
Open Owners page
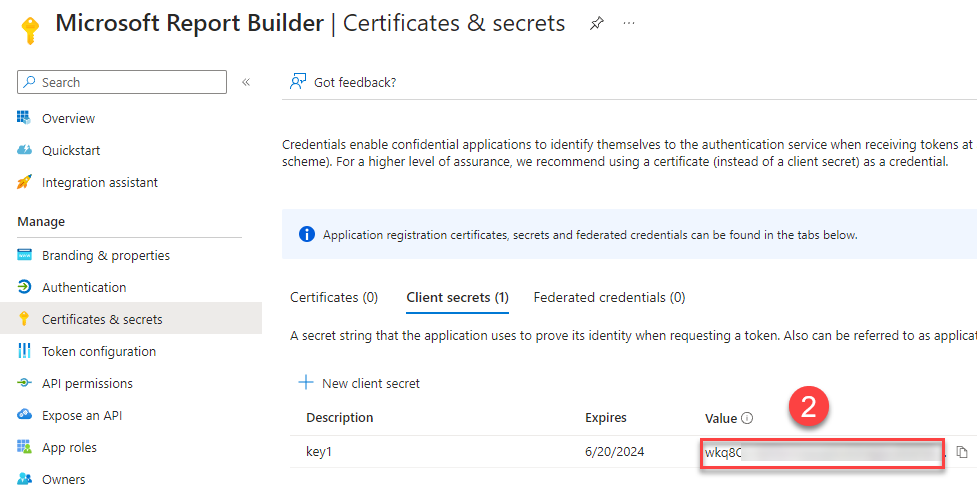pyautogui.click(x=64, y=479)
